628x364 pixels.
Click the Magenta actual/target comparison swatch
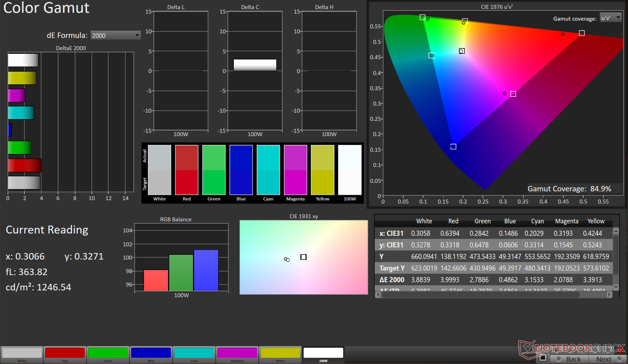coord(295,170)
